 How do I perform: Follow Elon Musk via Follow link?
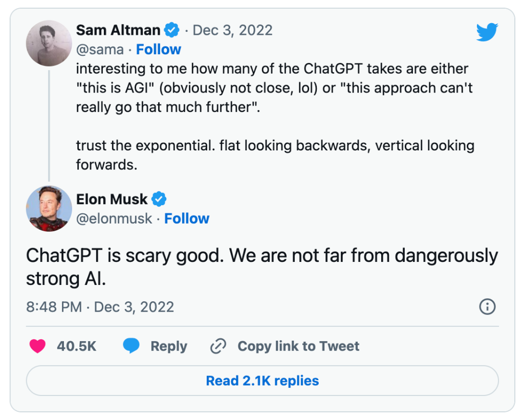pos(187,218)
